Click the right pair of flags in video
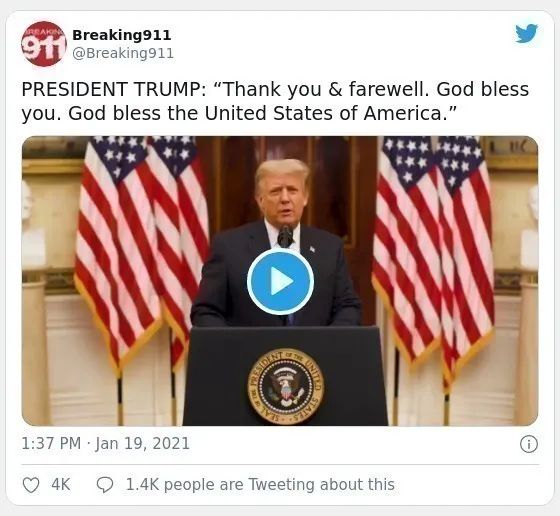Image resolution: width=560 pixels, height=516 pixels. pyautogui.click(x=434, y=257)
